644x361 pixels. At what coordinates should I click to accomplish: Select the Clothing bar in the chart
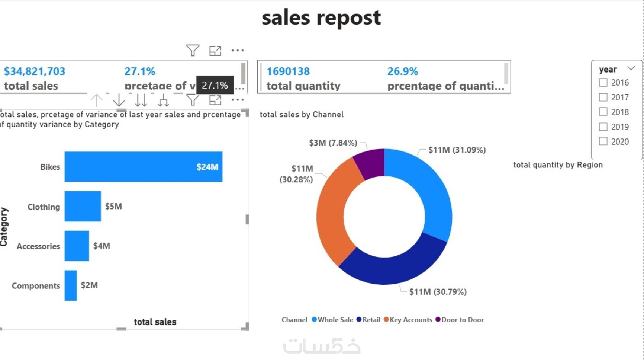click(83, 206)
